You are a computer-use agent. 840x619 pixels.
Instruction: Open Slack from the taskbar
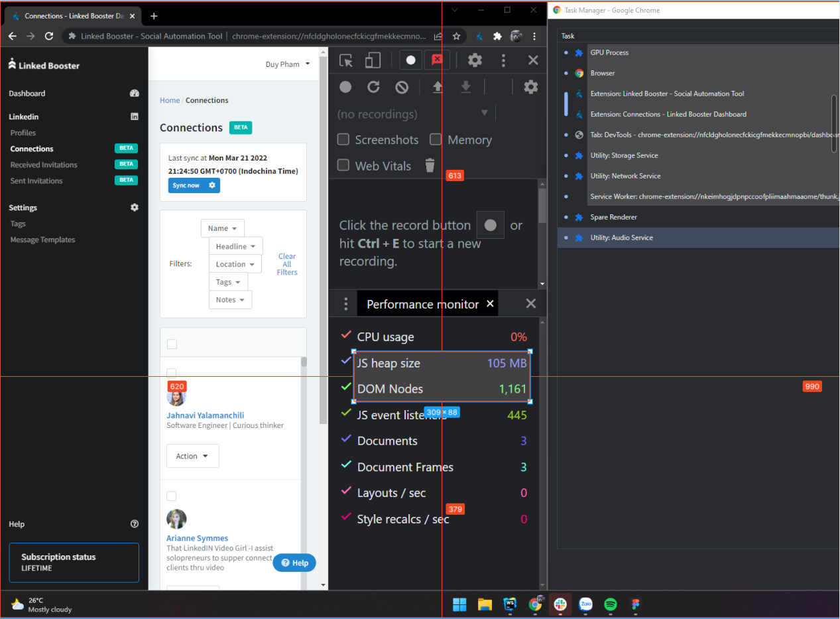[x=560, y=604]
